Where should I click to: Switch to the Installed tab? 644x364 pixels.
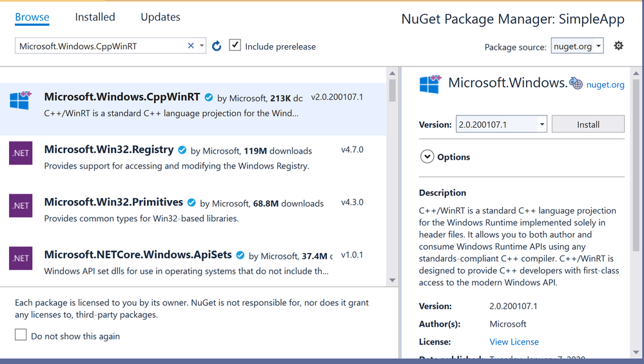tap(95, 17)
